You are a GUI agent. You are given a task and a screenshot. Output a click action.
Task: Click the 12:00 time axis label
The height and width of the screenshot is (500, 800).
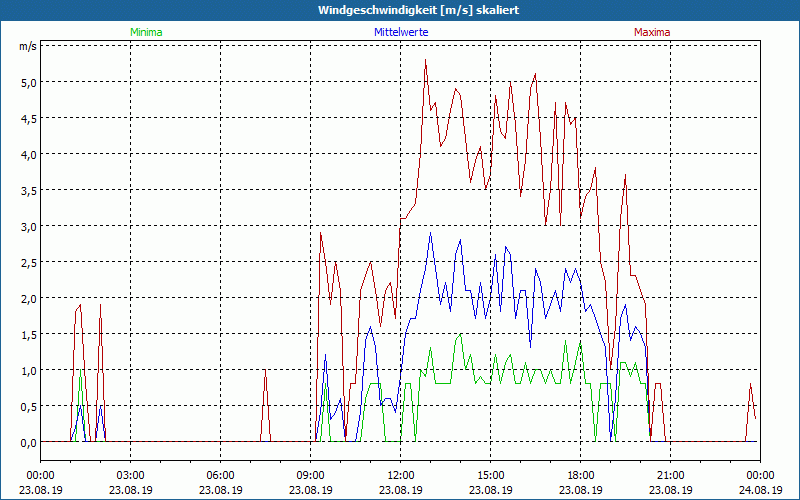[x=401, y=476]
